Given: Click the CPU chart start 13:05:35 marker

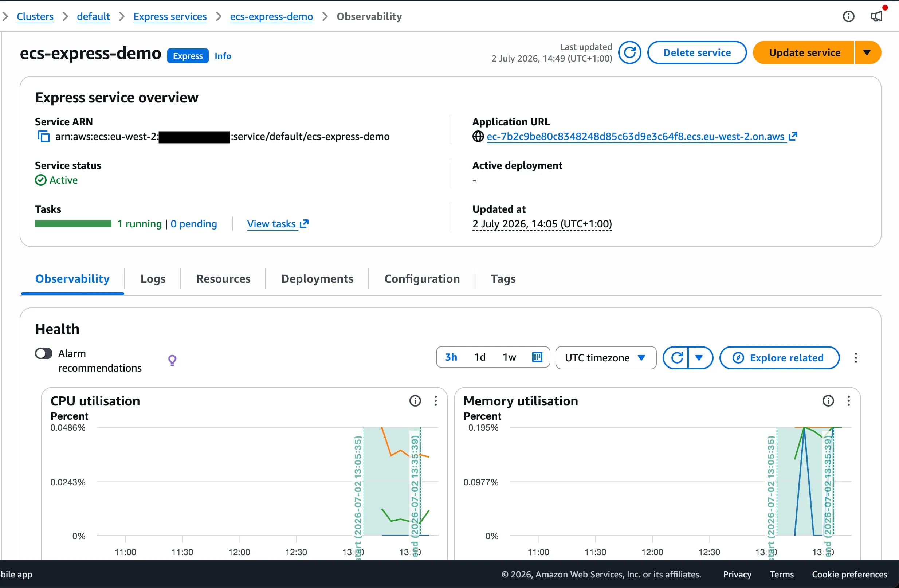Looking at the screenshot, I should 358,497.
